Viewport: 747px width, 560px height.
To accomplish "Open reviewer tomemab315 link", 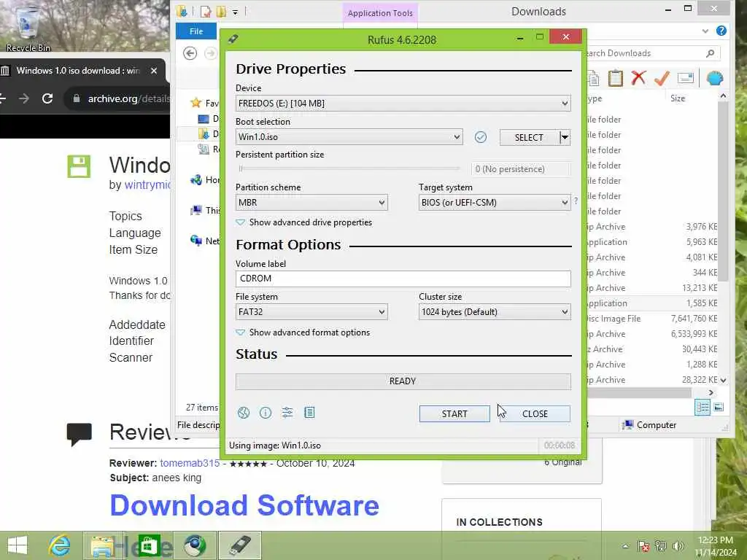I will point(190,463).
